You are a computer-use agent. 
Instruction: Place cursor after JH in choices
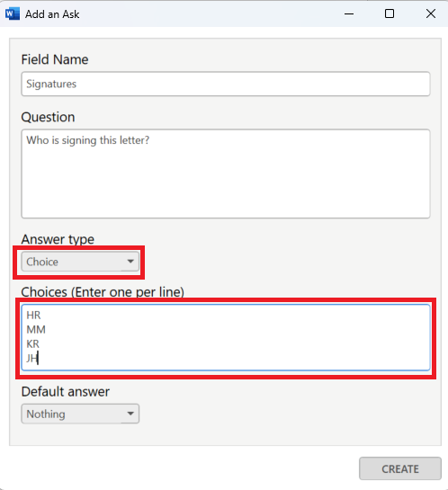point(38,358)
